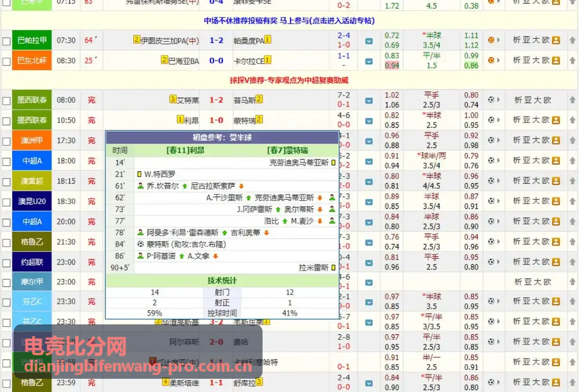Check the box beside 澳洲甲 17:30
Screen dimensions: 579x392
pos(6,142)
